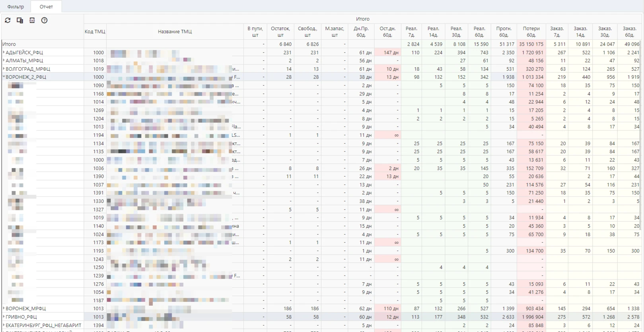
Task: Expand the АЛМАТЫ_МРФЦ group
Action: pyautogui.click(x=4, y=60)
